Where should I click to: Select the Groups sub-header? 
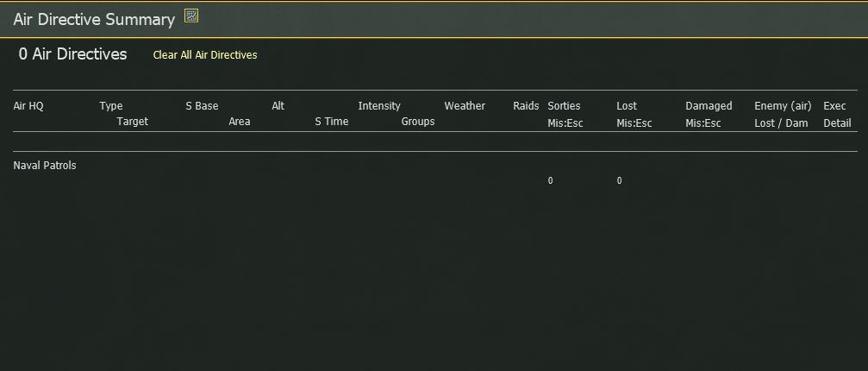click(418, 122)
